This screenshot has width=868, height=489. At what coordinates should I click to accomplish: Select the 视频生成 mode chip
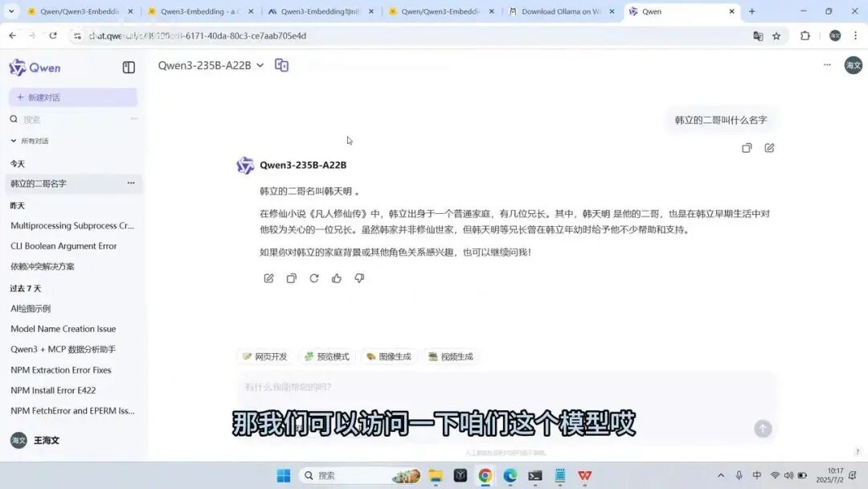pos(451,356)
